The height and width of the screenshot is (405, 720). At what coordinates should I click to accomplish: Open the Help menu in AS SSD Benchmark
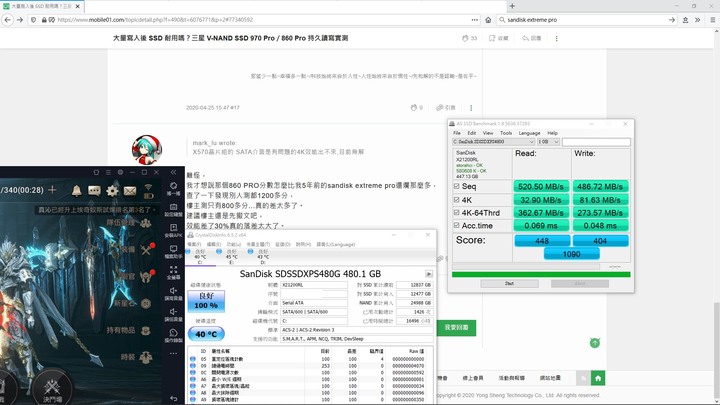552,133
